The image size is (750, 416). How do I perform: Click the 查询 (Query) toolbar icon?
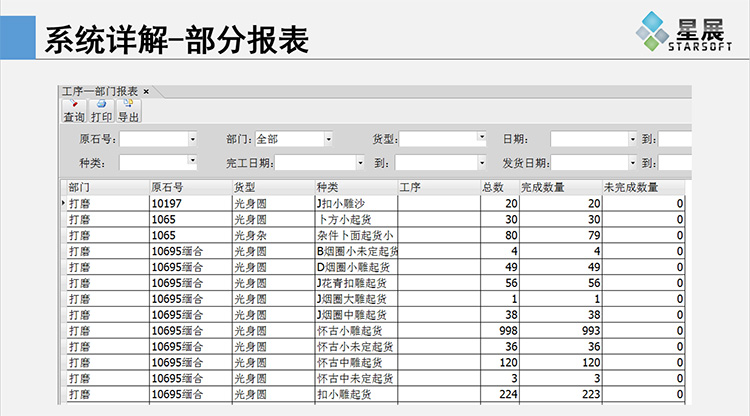pos(74,110)
